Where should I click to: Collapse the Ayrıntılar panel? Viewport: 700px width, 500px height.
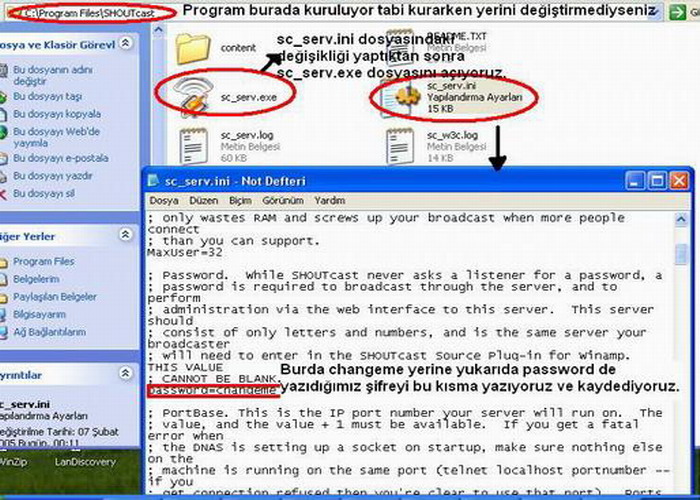tap(126, 373)
